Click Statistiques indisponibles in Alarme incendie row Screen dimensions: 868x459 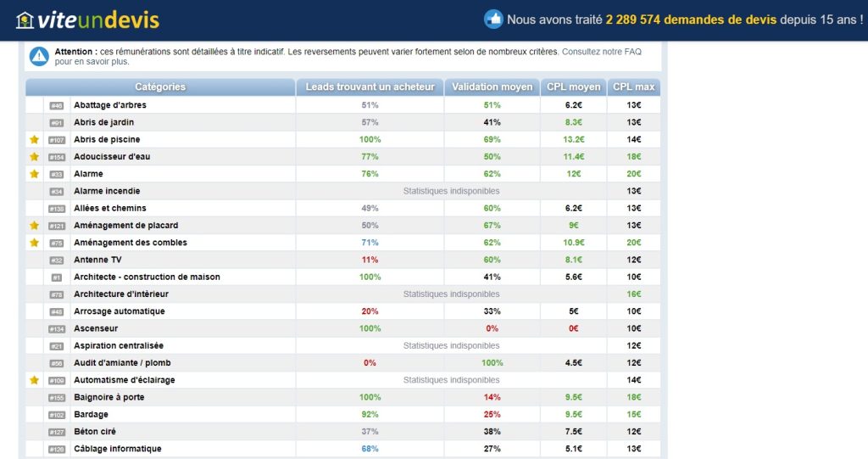pyautogui.click(x=451, y=191)
